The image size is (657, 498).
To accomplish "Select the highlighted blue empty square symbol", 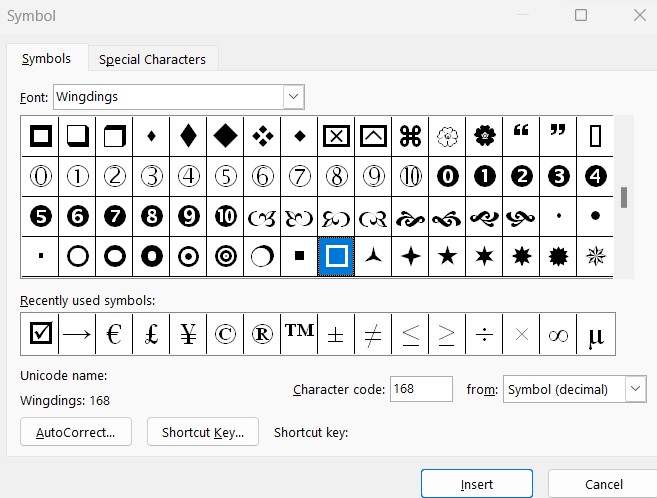I will point(337,256).
